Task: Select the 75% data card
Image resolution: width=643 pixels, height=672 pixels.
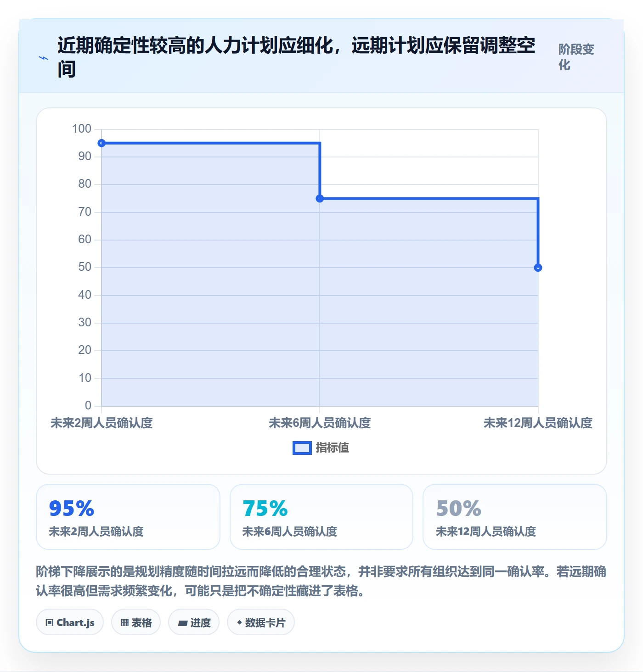Action: click(321, 517)
